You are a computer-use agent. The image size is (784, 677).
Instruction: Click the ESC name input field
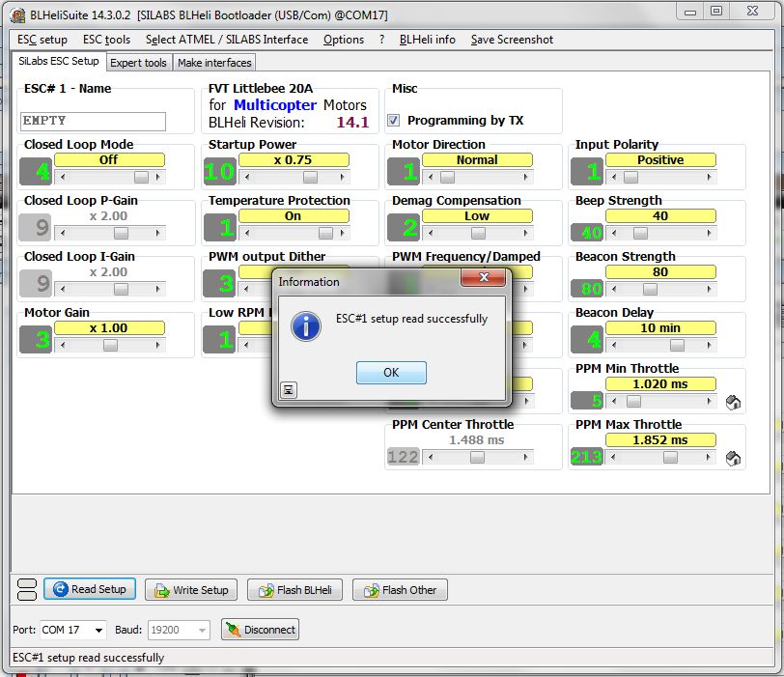(x=93, y=121)
